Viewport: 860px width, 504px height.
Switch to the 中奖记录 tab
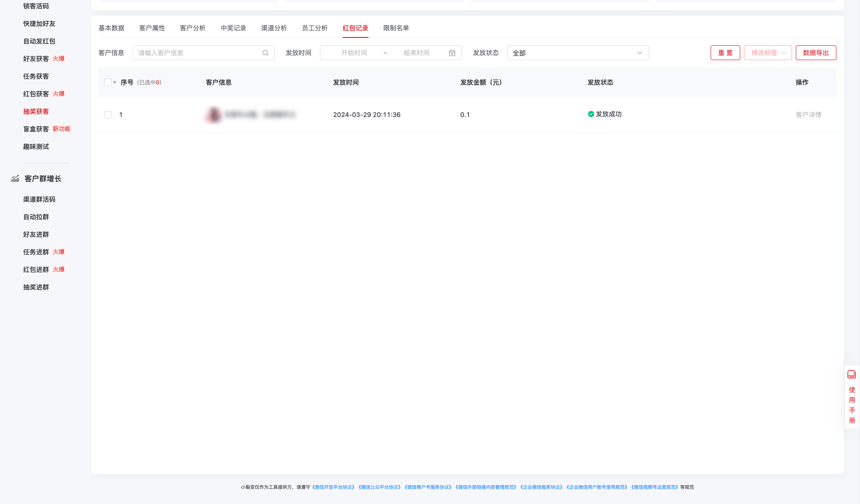[x=233, y=28]
